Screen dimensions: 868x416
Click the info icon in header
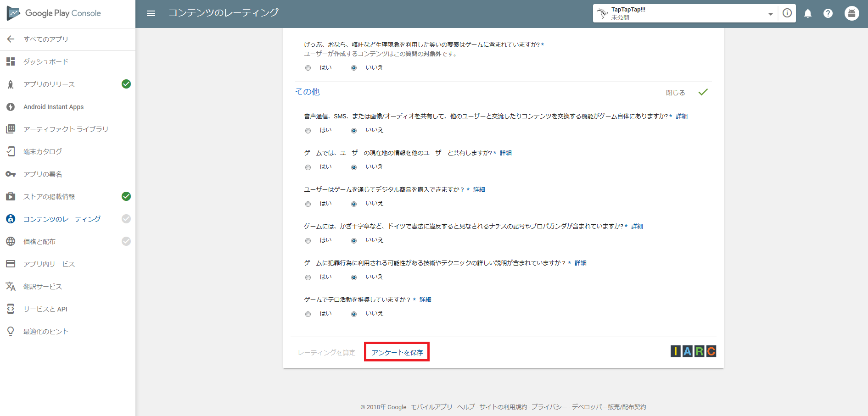coord(787,13)
